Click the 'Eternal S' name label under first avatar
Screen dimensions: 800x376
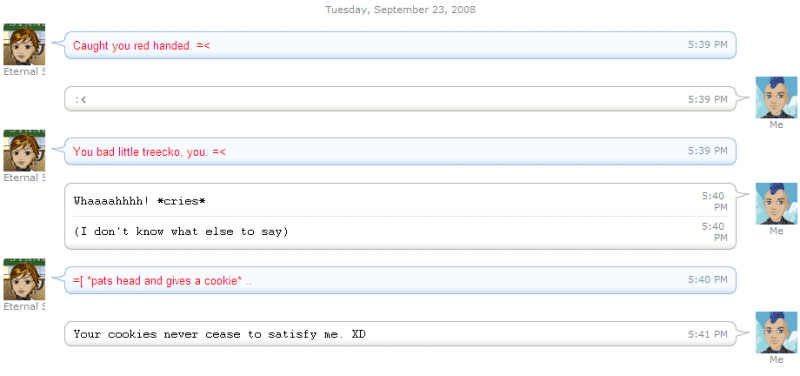coord(24,71)
